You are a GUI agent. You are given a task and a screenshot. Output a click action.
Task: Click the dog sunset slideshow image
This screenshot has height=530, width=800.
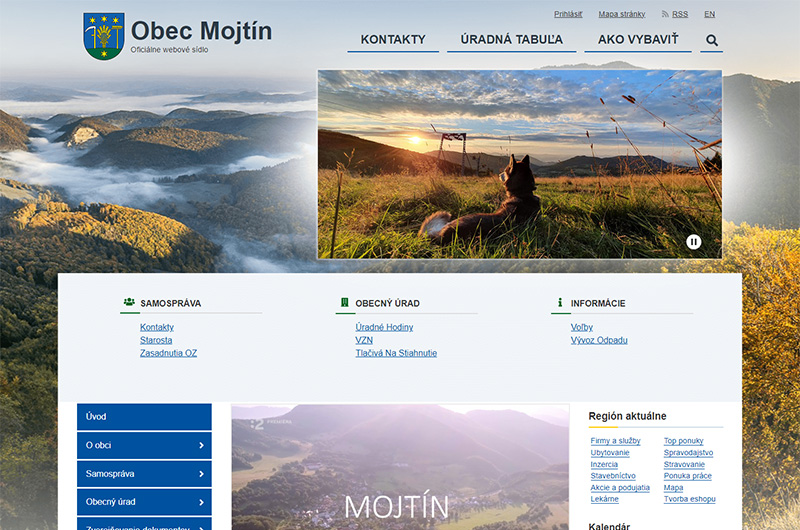pyautogui.click(x=519, y=164)
